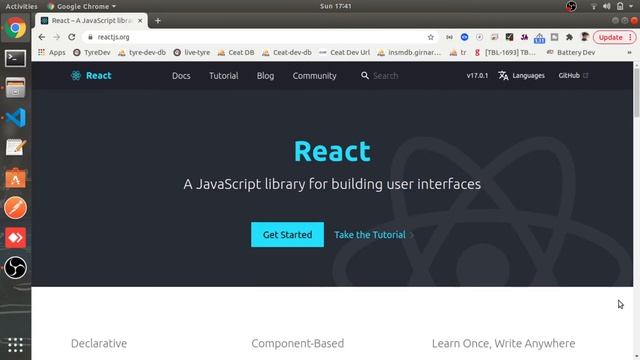Open the system menu dropdown arrow

(631, 6)
